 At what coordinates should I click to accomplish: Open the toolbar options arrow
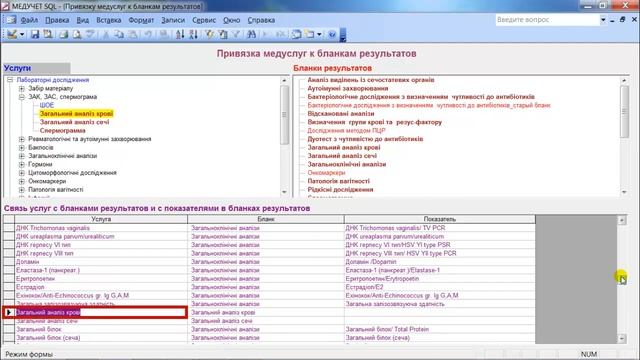coord(343,35)
